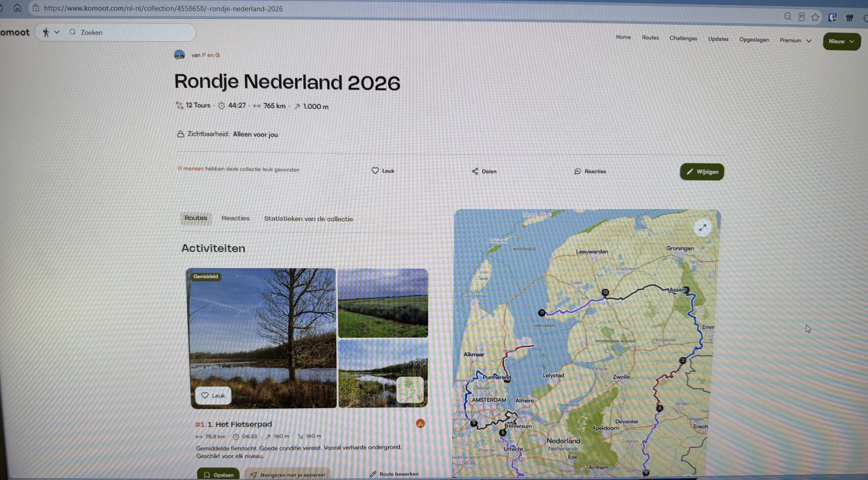This screenshot has width=868, height=480.
Task: Click map marker 12 west of Assen
Action: pyautogui.click(x=605, y=292)
